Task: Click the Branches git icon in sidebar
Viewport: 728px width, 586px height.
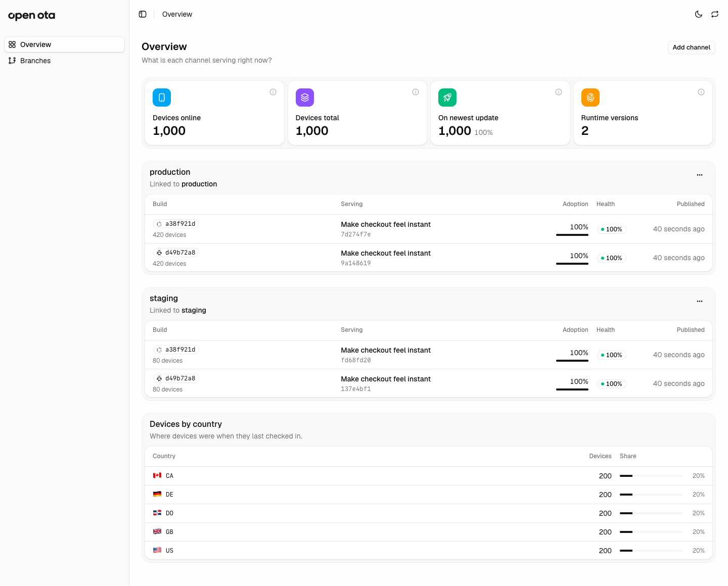Action: tap(12, 61)
